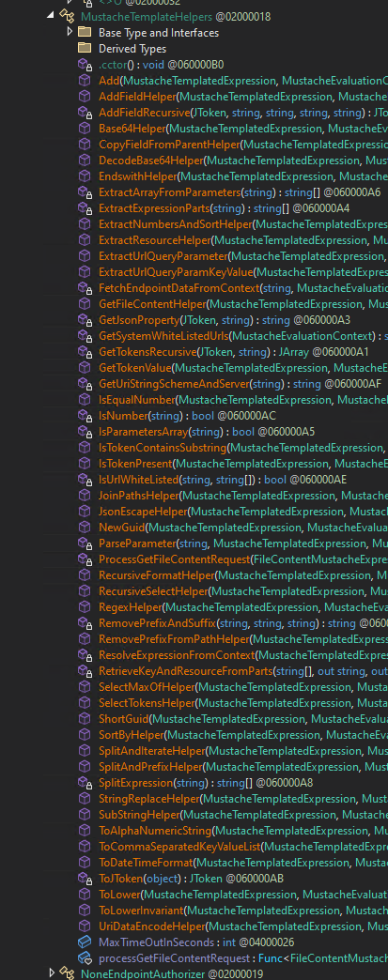Image resolution: width=388 pixels, height=980 pixels.
Task: Select the Derived Types folder row
Action: tap(132, 48)
